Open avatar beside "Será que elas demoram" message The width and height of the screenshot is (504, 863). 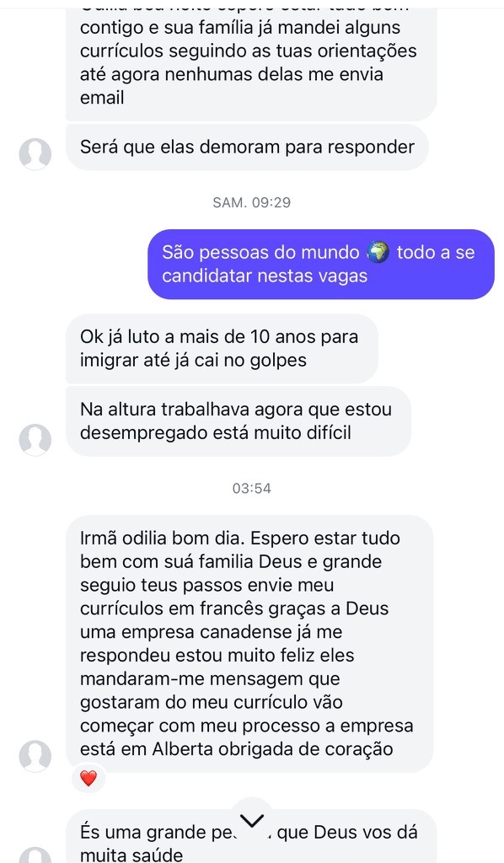tap(35, 153)
